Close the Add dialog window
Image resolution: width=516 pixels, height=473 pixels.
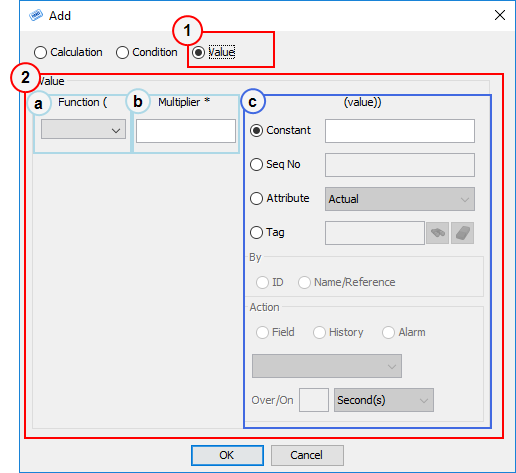click(x=500, y=15)
